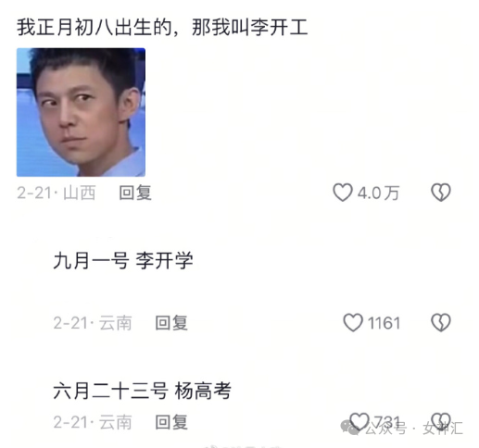Reply to the 九月一号 李开学 comment
Screen dimensions: 479x448
click(x=171, y=323)
